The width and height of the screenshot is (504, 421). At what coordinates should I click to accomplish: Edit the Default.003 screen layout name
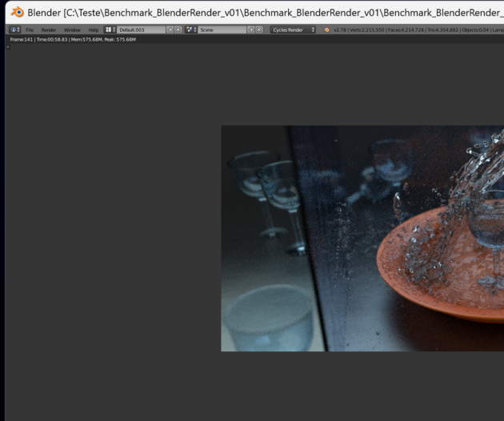(140, 30)
